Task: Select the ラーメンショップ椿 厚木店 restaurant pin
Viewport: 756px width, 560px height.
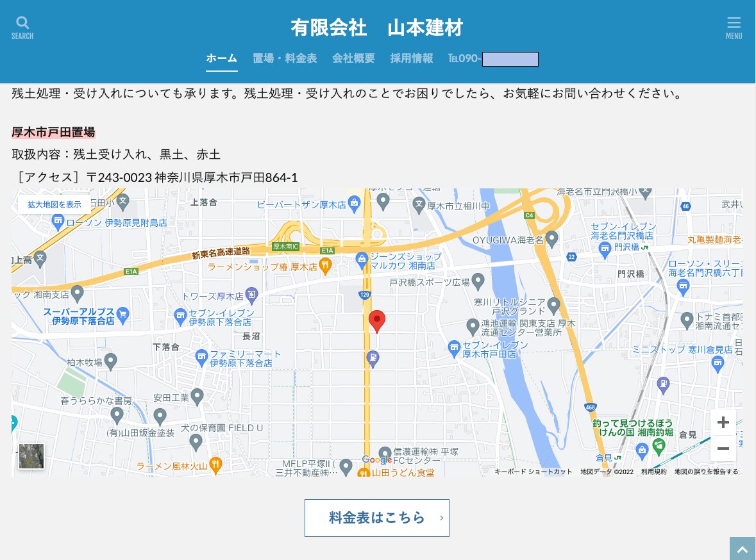Action: pyautogui.click(x=326, y=266)
